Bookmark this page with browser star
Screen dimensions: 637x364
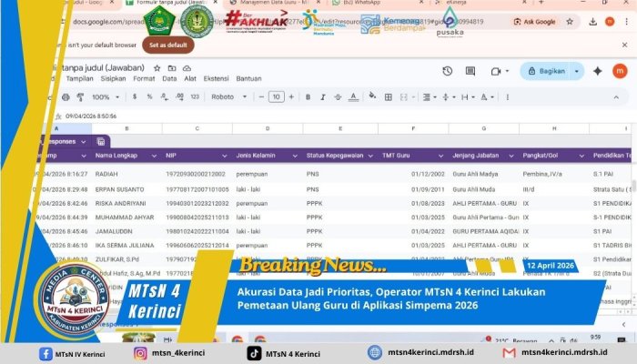570,22
